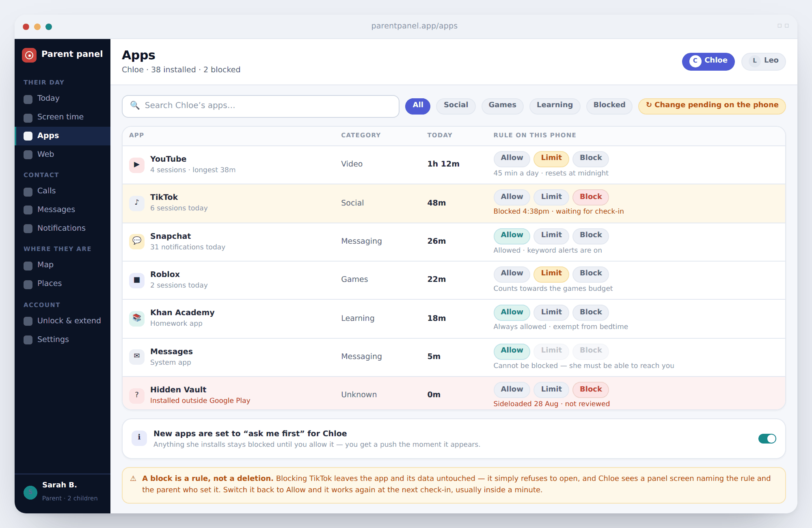
Task: Search Chloe's apps field
Action: pos(261,106)
